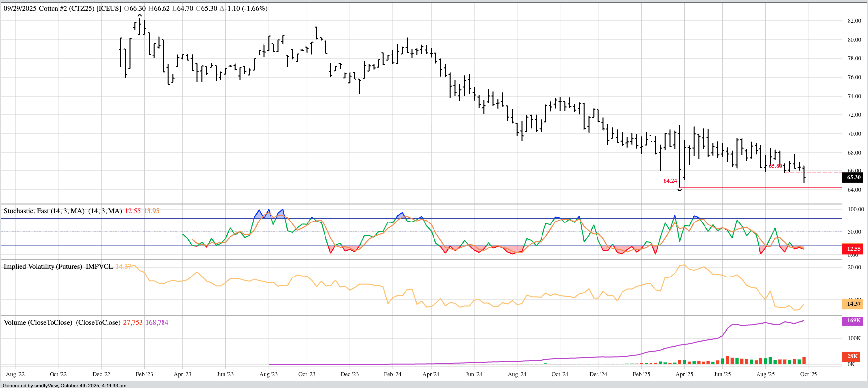Image resolution: width=868 pixels, height=388 pixels.
Task: Click the Oct '25 date on time axis
Action: click(808, 375)
